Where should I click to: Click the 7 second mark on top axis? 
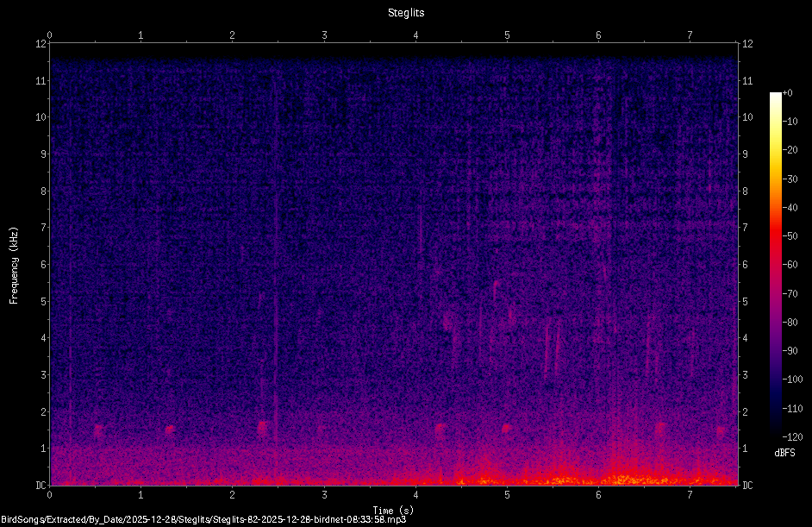[690, 35]
